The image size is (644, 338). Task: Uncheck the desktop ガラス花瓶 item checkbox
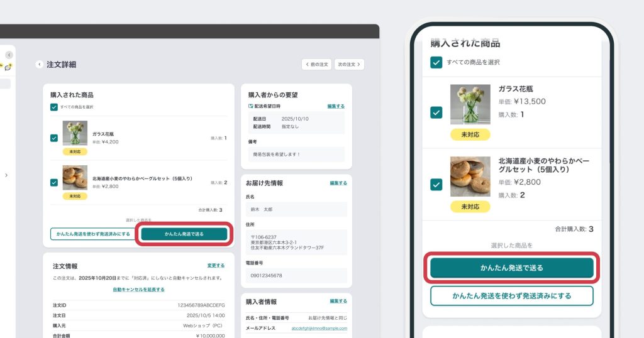click(x=54, y=138)
